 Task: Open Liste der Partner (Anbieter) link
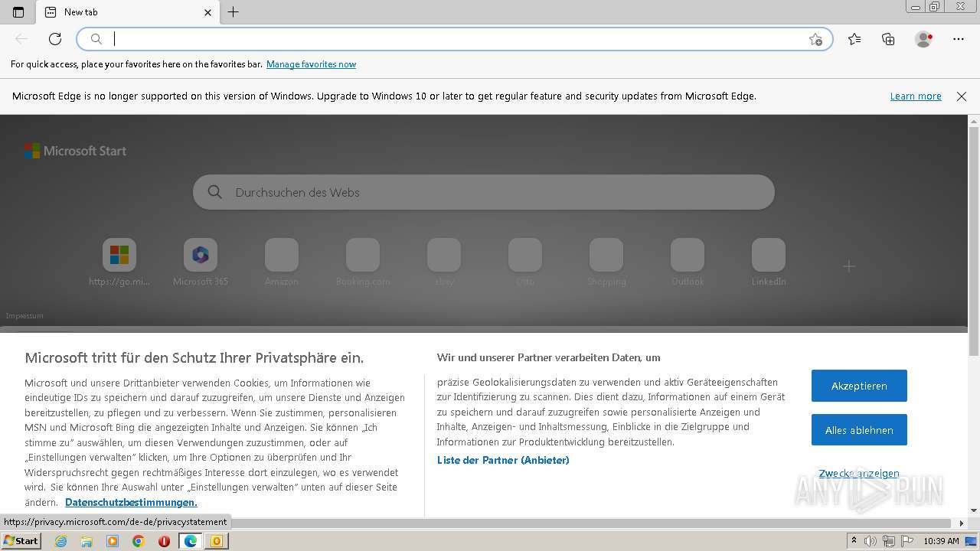pyautogui.click(x=503, y=460)
